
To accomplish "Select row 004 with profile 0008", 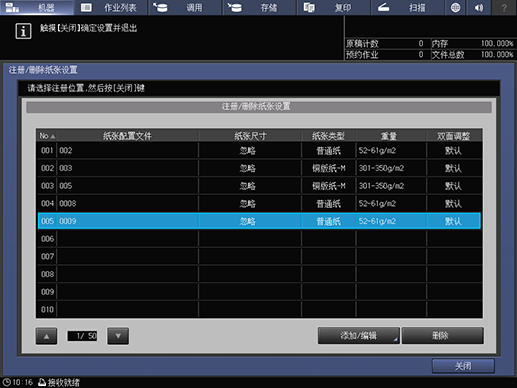I will coord(259,204).
